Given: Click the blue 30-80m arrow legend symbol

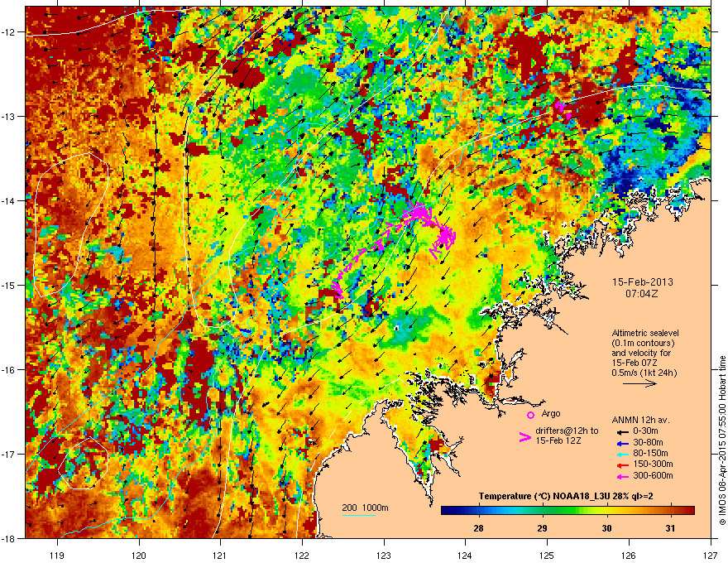Looking at the screenshot, I should [622, 443].
